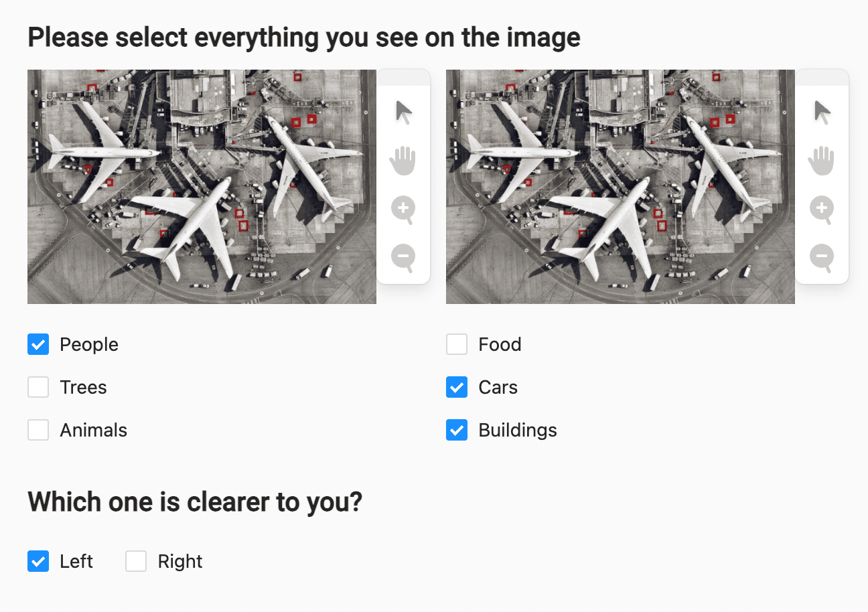Click the left airport aerial image
The height and width of the screenshot is (612, 868).
[x=202, y=187]
